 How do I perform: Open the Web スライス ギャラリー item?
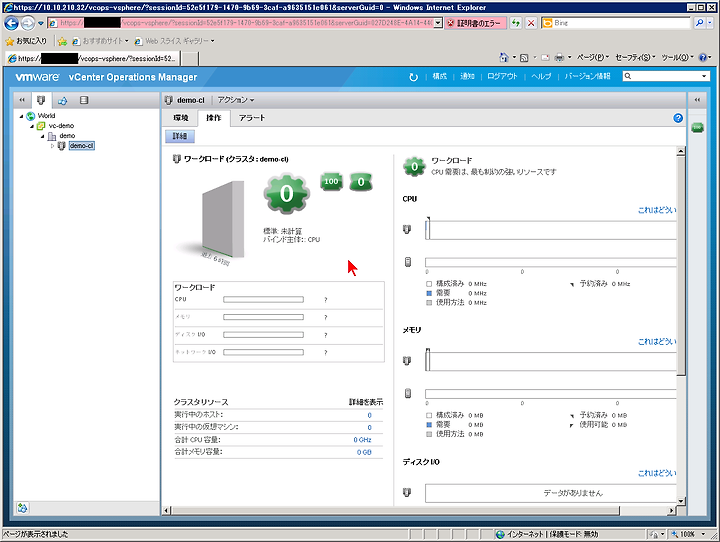coord(174,41)
